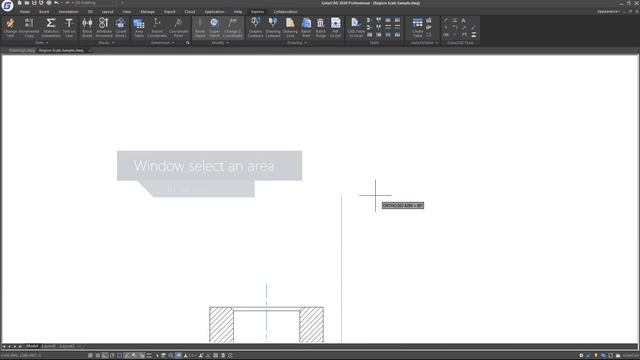Image resolution: width=640 pixels, height=360 pixels.
Task: Switch to the Model layout tab
Action: (32, 346)
